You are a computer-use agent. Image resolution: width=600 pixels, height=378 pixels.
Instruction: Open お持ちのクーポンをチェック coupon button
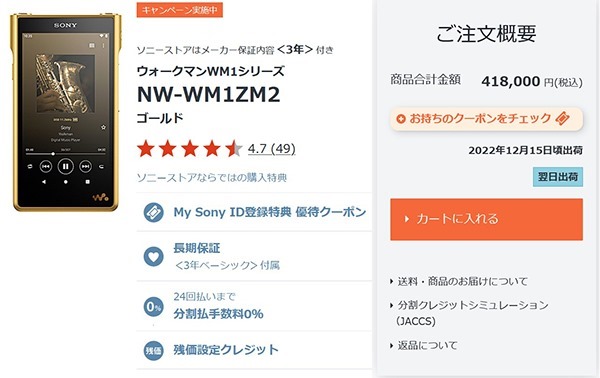(486, 119)
